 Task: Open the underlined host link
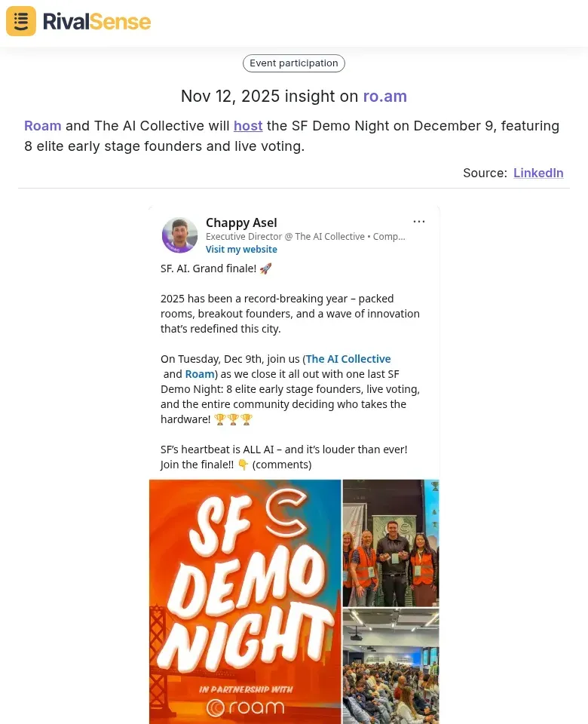(248, 125)
